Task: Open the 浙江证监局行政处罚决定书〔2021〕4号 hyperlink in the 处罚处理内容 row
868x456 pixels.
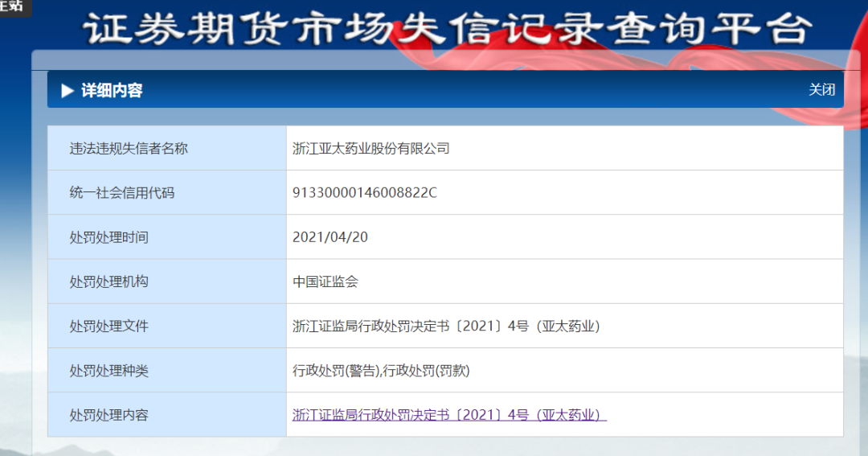Action: pyautogui.click(x=449, y=415)
